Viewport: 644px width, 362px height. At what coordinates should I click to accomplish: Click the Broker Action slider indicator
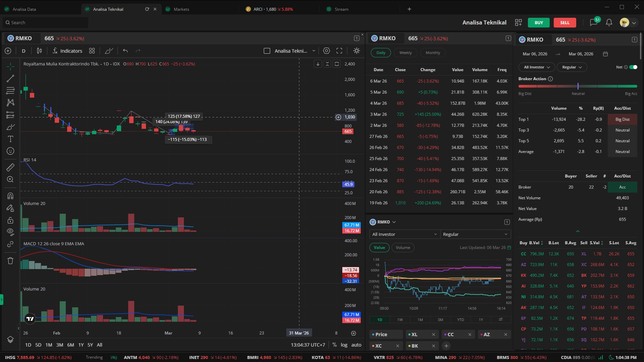[578, 86]
